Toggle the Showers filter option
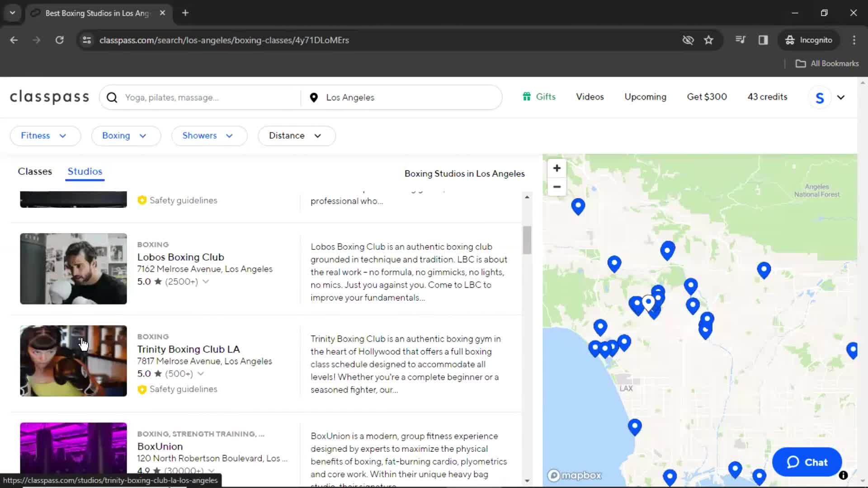This screenshot has height=488, width=868. point(208,135)
